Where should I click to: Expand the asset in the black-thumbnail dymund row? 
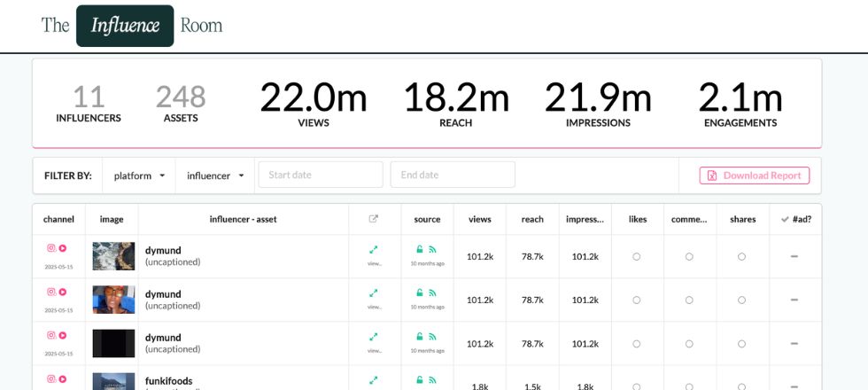coord(374,336)
